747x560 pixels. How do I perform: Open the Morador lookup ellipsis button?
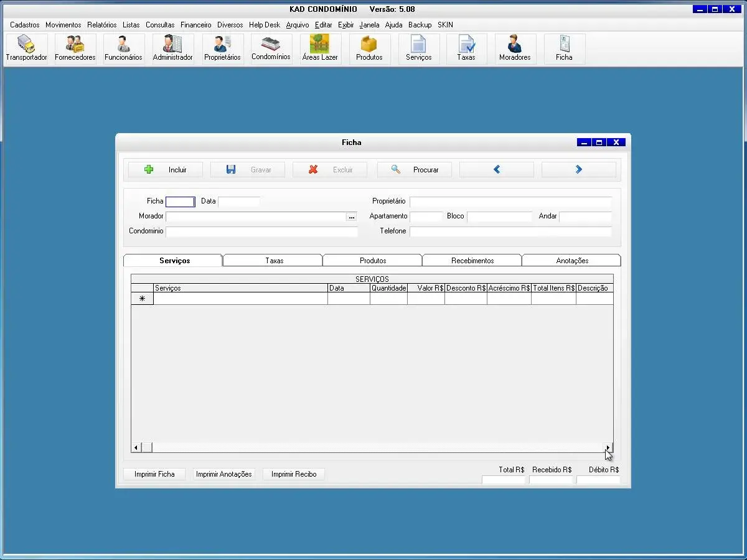click(352, 217)
